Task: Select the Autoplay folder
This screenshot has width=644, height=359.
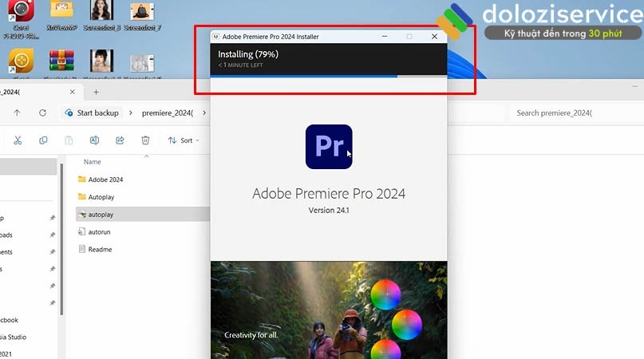Action: coord(101,197)
